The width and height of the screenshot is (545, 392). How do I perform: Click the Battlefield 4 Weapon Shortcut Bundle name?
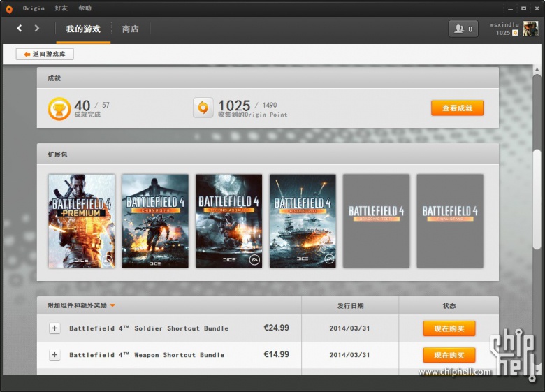click(x=147, y=355)
